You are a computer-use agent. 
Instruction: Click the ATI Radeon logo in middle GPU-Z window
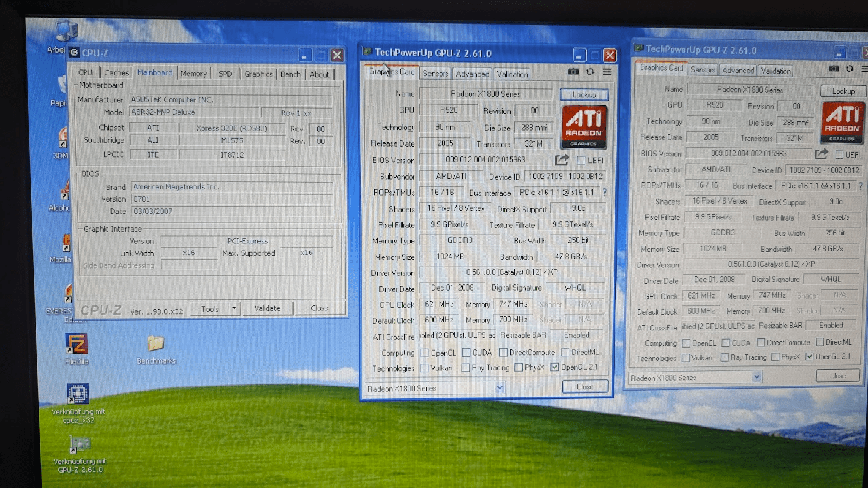[x=584, y=127]
